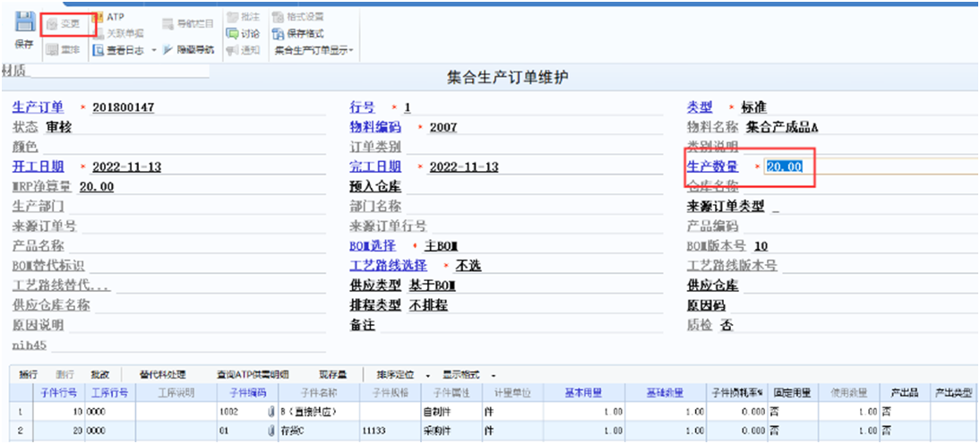Click the 工序行号 column header
980x444 pixels.
coord(110,393)
